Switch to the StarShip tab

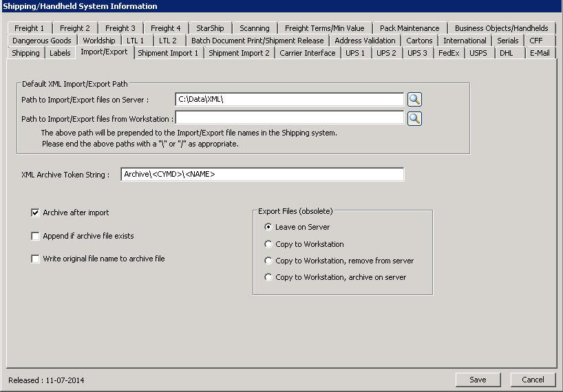click(210, 28)
